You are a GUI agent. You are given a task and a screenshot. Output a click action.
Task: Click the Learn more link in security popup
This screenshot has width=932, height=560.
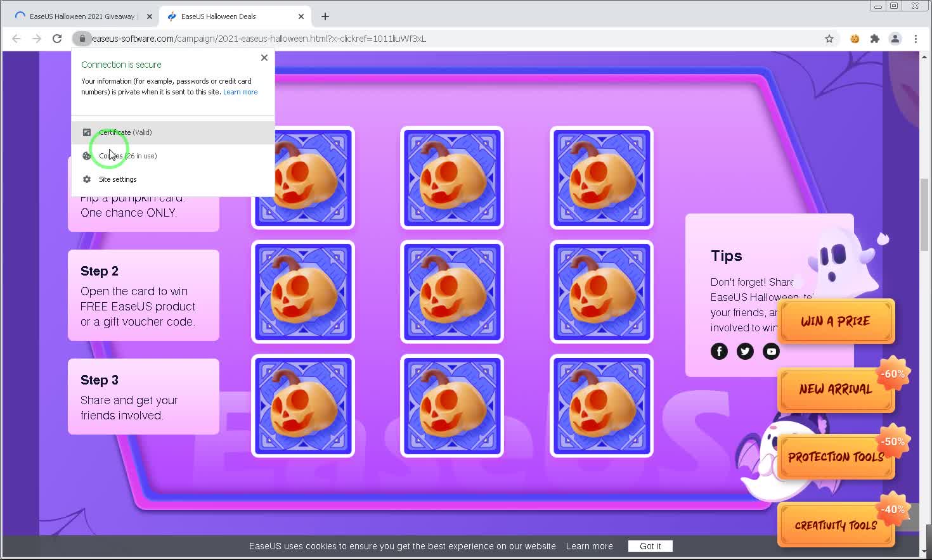[240, 92]
